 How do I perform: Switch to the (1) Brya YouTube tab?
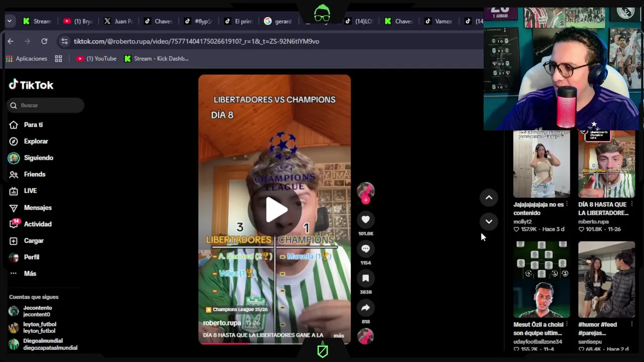tap(78, 21)
